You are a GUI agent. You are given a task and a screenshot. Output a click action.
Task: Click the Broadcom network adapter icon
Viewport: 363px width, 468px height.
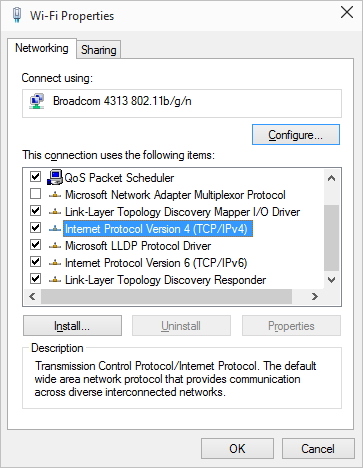point(37,101)
